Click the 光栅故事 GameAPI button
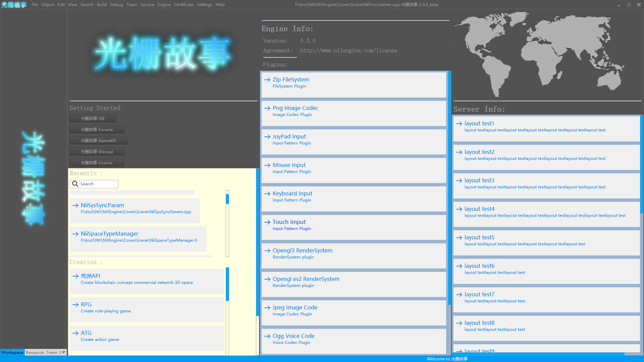The image size is (644, 362). [99, 141]
